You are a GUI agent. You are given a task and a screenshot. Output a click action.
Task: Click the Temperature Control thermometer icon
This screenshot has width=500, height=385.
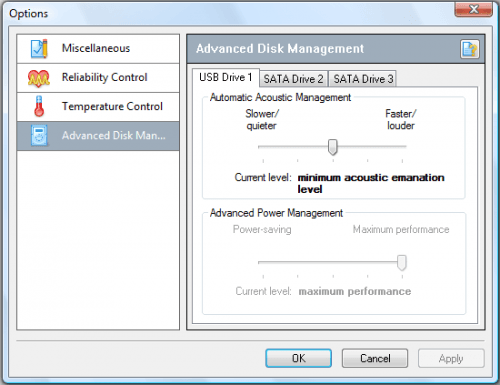(x=39, y=107)
